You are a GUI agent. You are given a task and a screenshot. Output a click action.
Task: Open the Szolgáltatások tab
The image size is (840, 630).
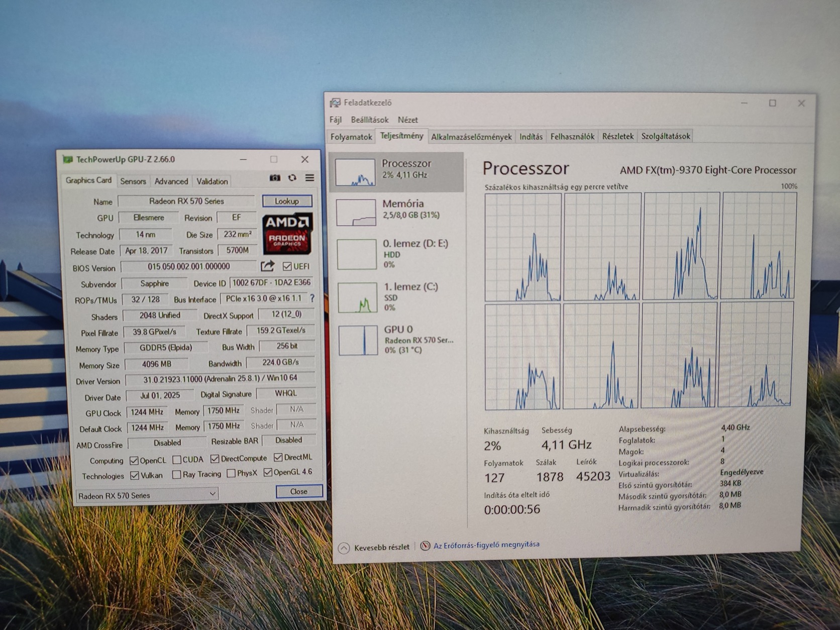(666, 136)
